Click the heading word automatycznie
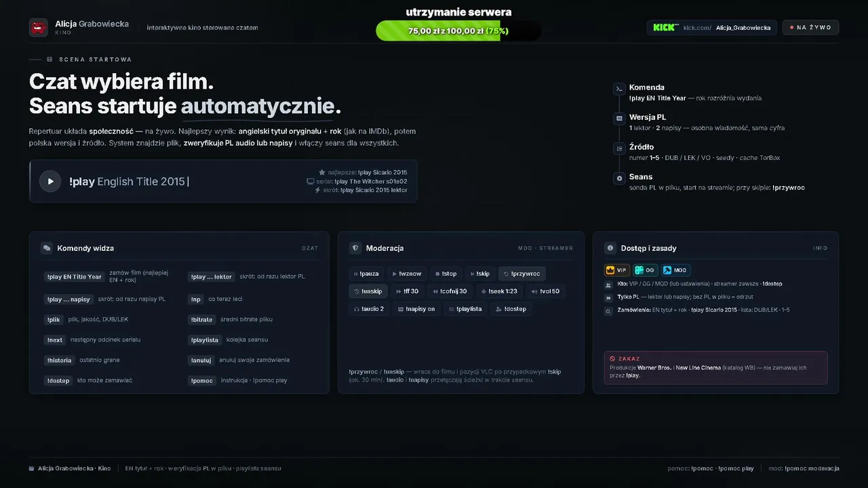 click(x=258, y=107)
